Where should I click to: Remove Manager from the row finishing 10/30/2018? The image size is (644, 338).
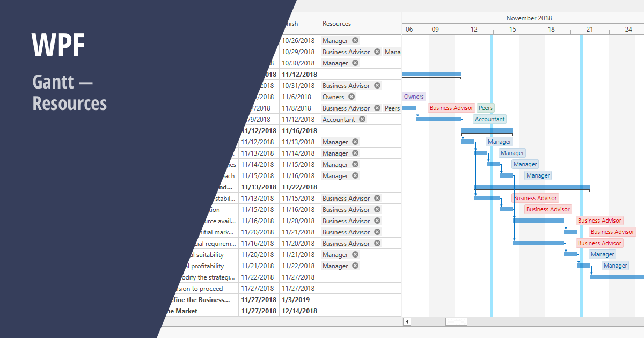pyautogui.click(x=355, y=63)
